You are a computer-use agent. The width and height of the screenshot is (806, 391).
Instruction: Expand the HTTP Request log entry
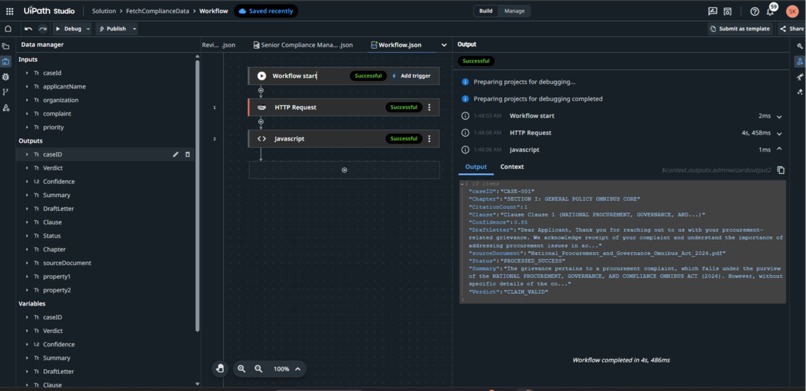coord(779,134)
